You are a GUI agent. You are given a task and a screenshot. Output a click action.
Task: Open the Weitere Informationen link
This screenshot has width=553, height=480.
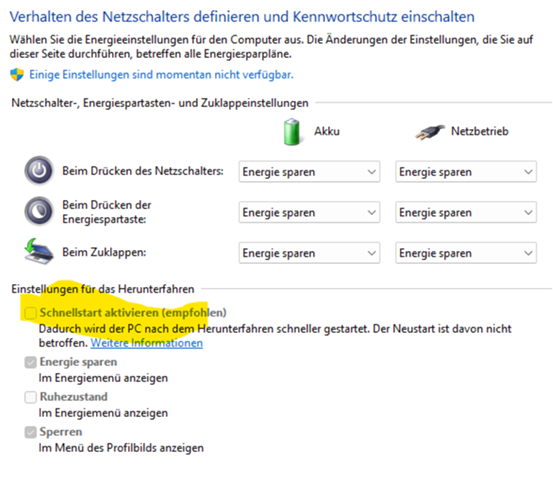(147, 343)
